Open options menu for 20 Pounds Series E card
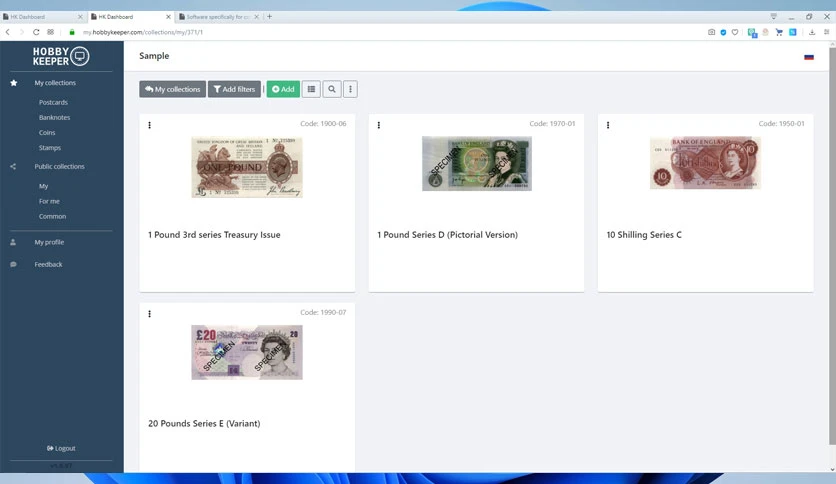Viewport: 836px width, 484px height. 149,314
